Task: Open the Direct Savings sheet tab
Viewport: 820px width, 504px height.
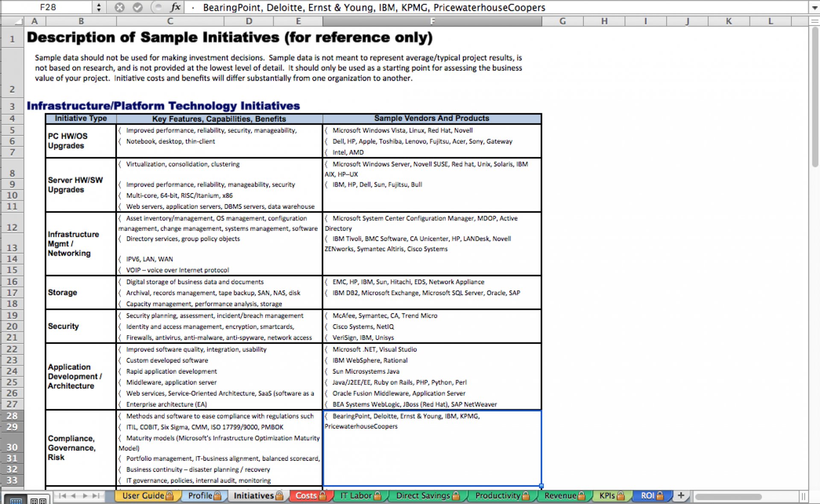Action: [428, 495]
